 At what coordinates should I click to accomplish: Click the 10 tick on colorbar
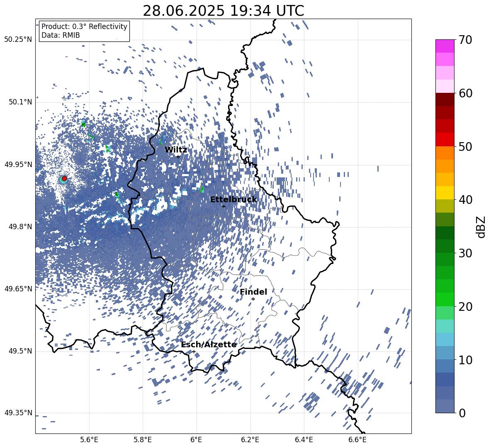click(x=465, y=360)
